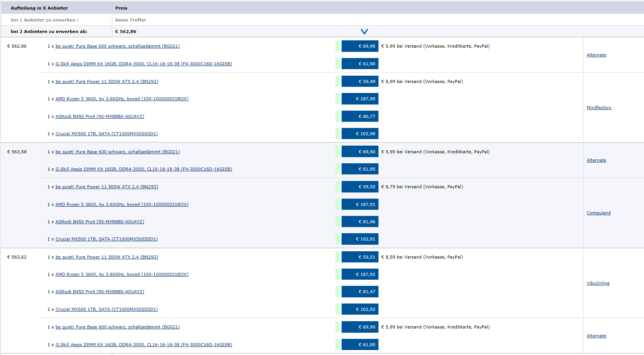
Task: Open Alternate shop link in € 562,86 group
Action: pos(596,55)
